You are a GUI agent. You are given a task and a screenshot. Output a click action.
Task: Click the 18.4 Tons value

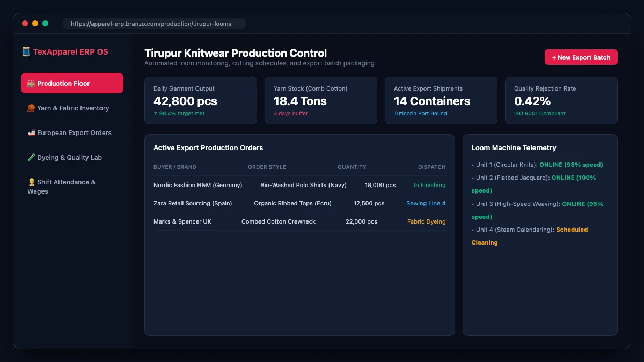[x=300, y=101]
